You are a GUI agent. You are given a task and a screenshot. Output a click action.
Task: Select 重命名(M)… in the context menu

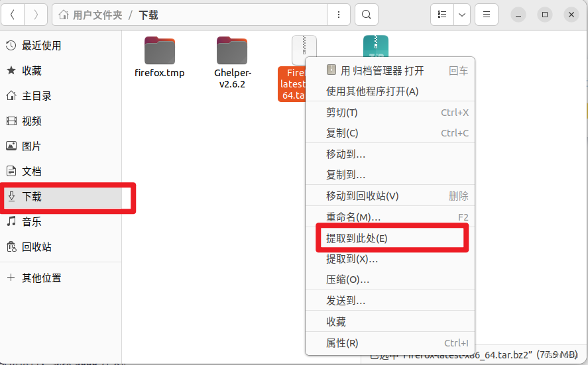[353, 217]
